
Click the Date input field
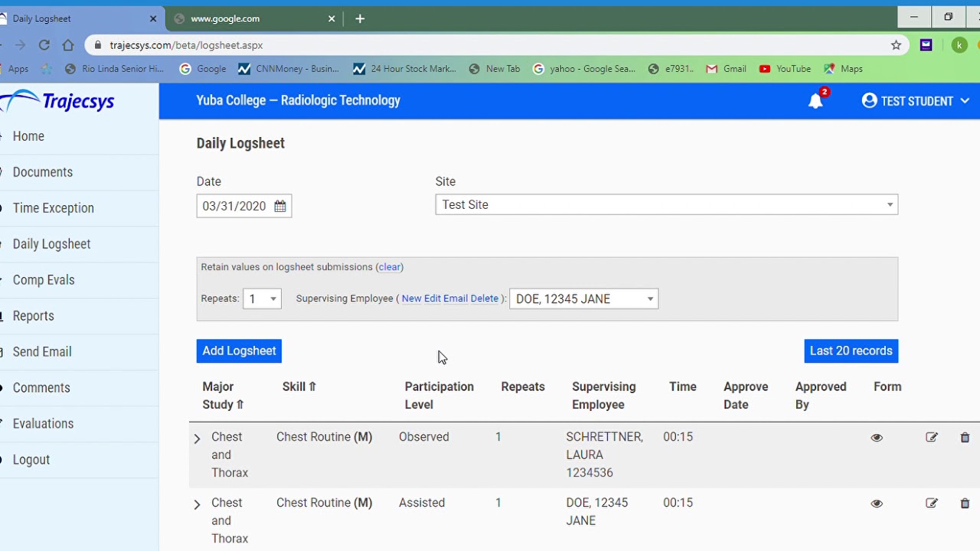[234, 207]
